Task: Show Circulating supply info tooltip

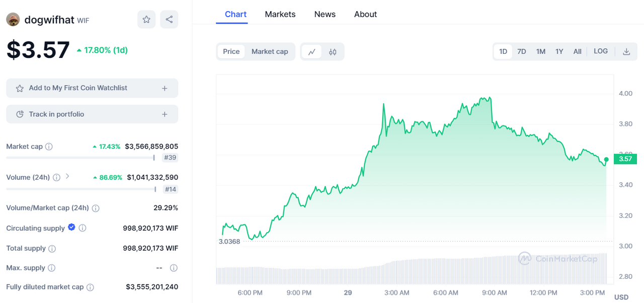Action: pyautogui.click(x=83, y=228)
